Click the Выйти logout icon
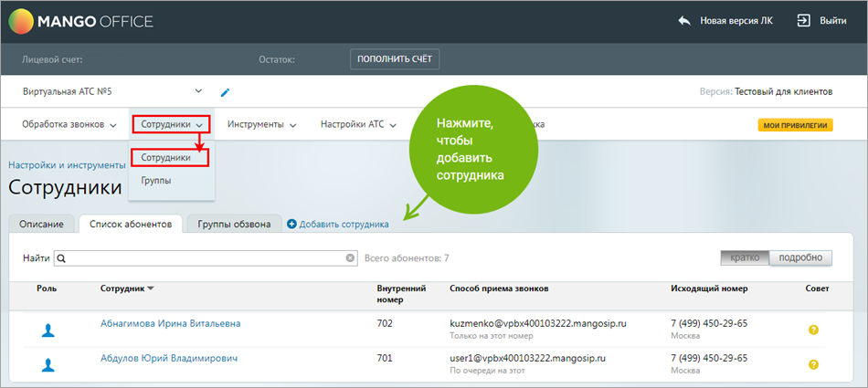 click(804, 20)
